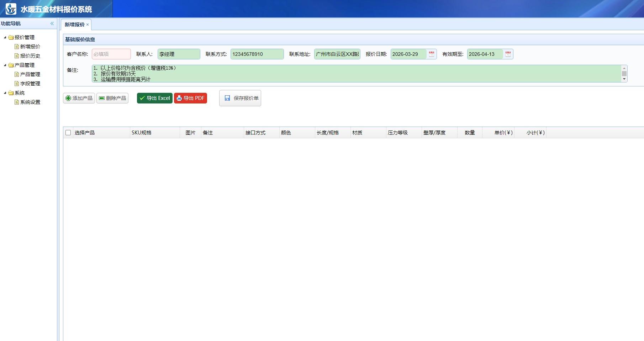
Task: Click the application logo in the header
Action: (x=11, y=9)
